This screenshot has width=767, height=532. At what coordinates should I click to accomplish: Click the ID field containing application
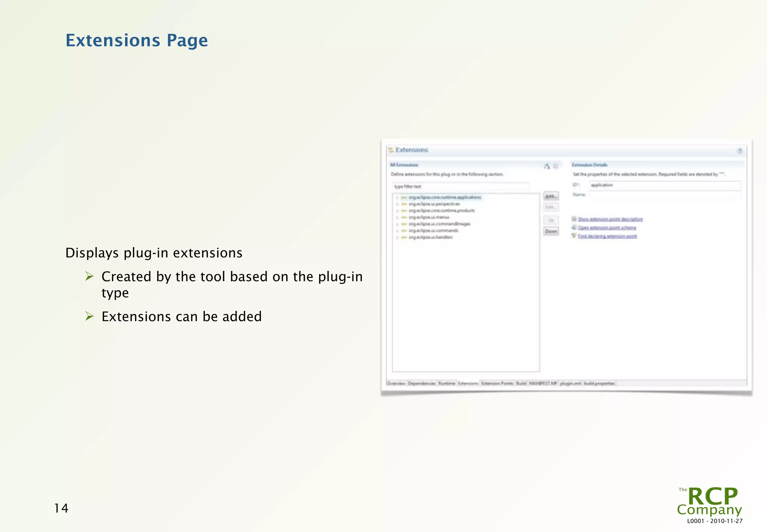point(665,185)
